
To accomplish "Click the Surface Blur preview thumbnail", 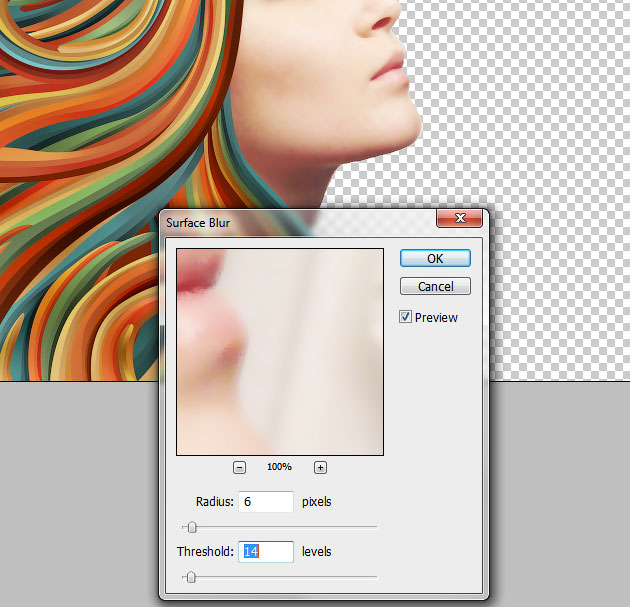I will coord(280,352).
